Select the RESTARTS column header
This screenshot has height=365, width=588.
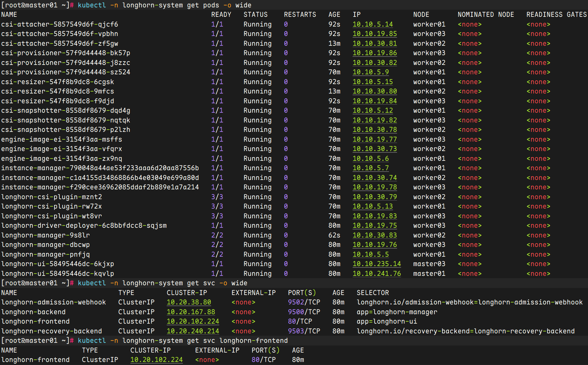[300, 14]
